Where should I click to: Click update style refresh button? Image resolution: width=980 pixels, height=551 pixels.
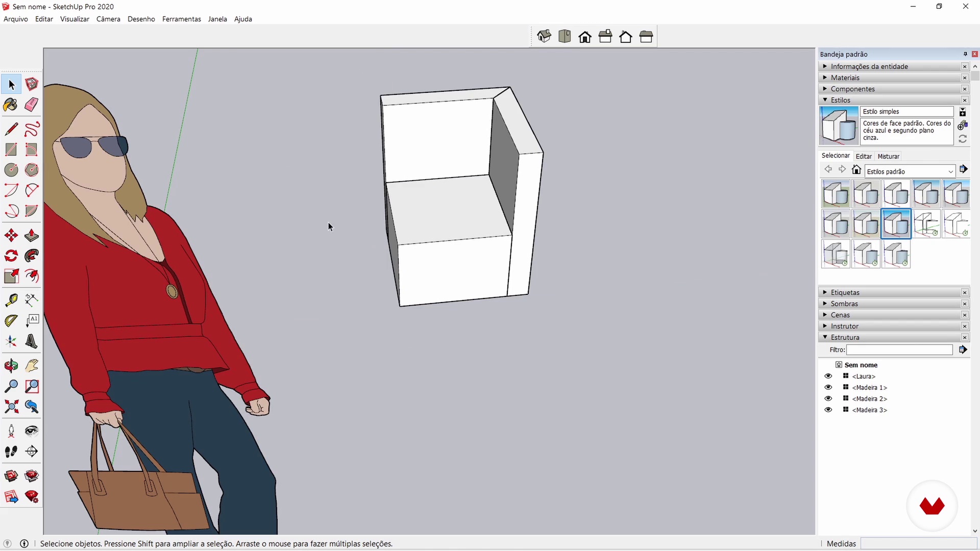(x=963, y=139)
